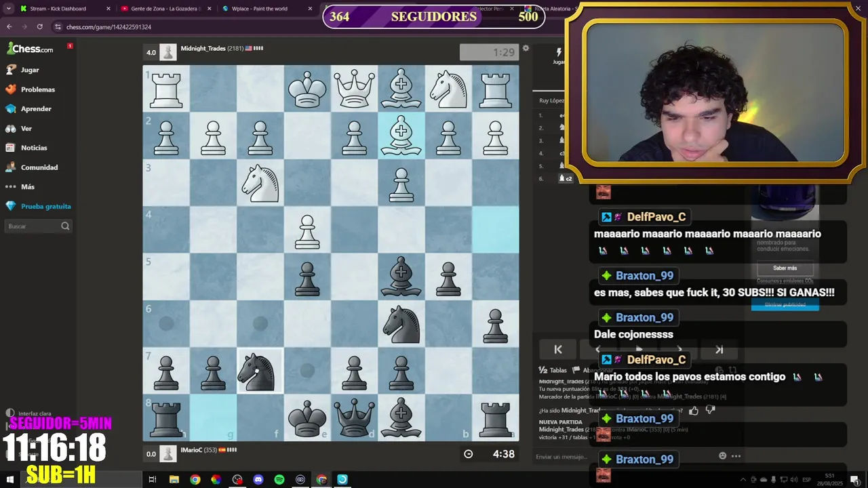
Task: Open the red notification badge
Action: [x=70, y=46]
